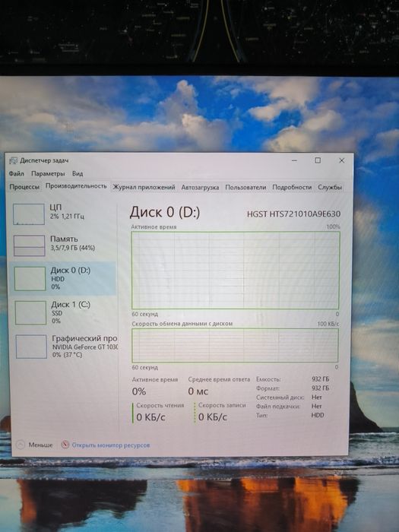Select the Память performance item

pyautogui.click(x=63, y=245)
